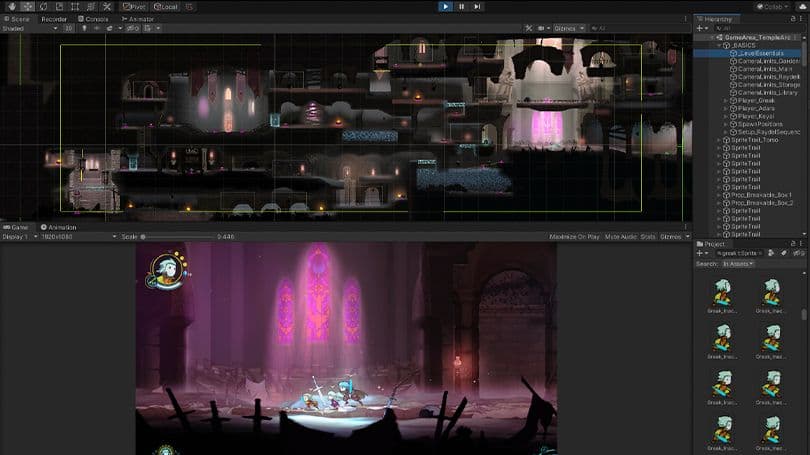Click the Step frame button
This screenshot has height=455, width=810.
477,6
